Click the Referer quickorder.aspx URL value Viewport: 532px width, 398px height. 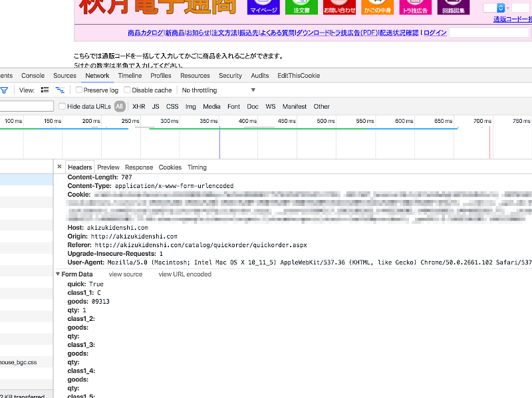pos(201,245)
